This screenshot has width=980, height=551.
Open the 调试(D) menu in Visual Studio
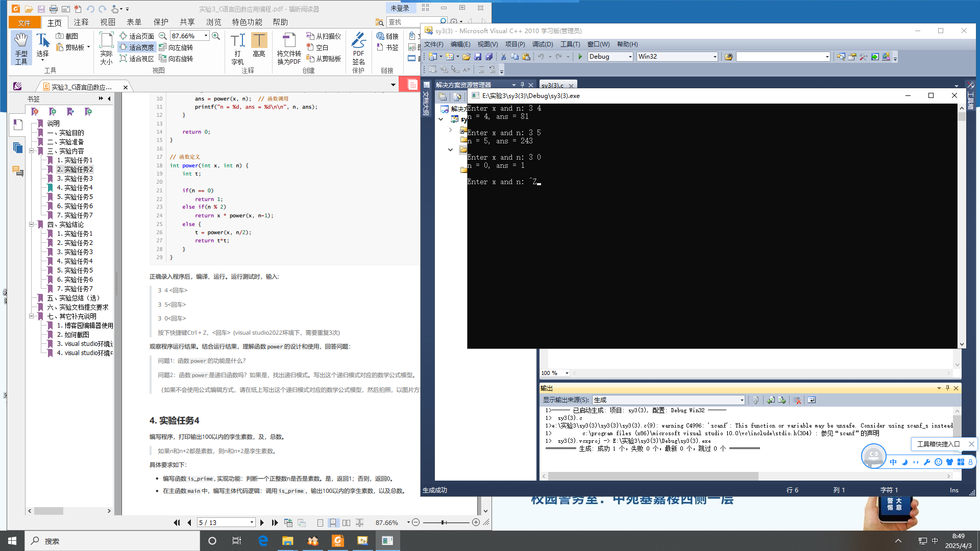[x=542, y=44]
